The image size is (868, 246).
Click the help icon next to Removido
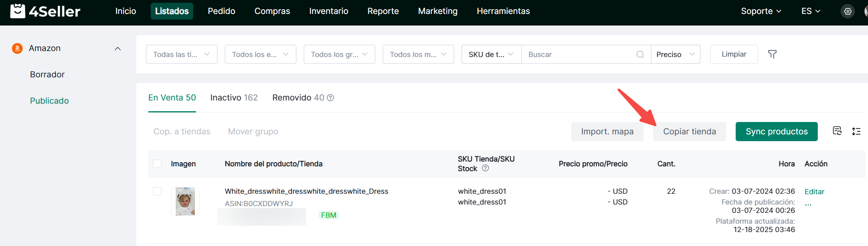pos(330,98)
